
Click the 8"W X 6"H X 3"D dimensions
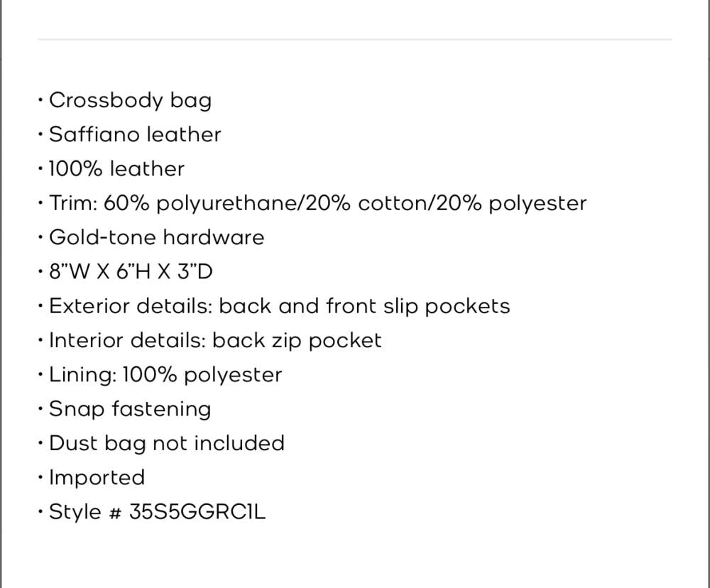tap(131, 272)
